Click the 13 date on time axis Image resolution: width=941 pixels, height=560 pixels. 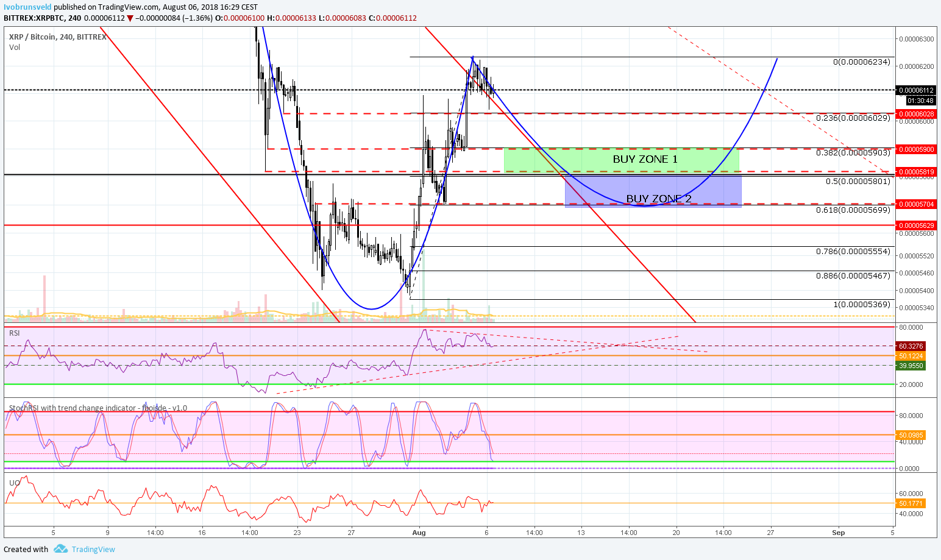(581, 533)
